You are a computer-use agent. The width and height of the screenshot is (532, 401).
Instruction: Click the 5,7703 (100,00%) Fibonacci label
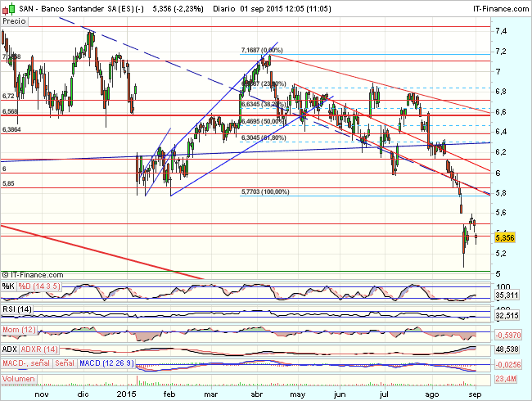point(265,191)
